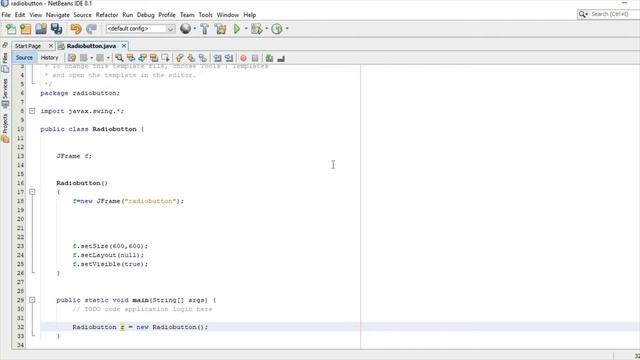Open the Debug Project dropdown arrow
This screenshot has height=360, width=640.
(266, 29)
